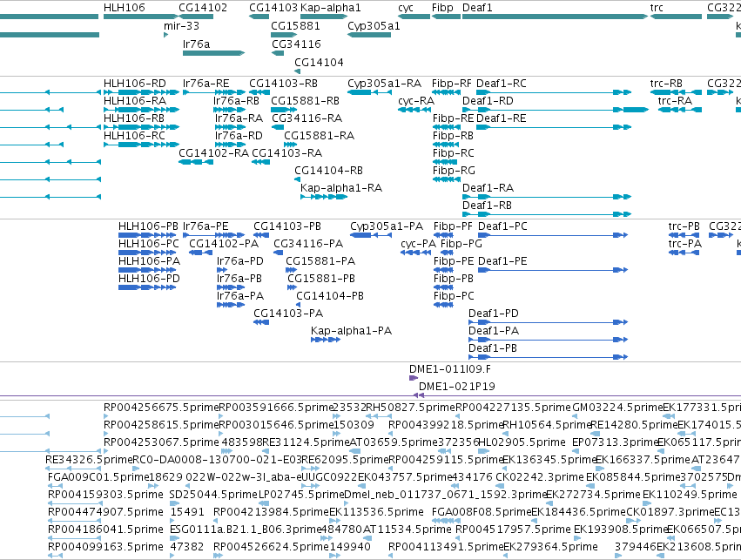The height and width of the screenshot is (560, 741).
Task: Click the CG34116 gene label
Action: 296,44
